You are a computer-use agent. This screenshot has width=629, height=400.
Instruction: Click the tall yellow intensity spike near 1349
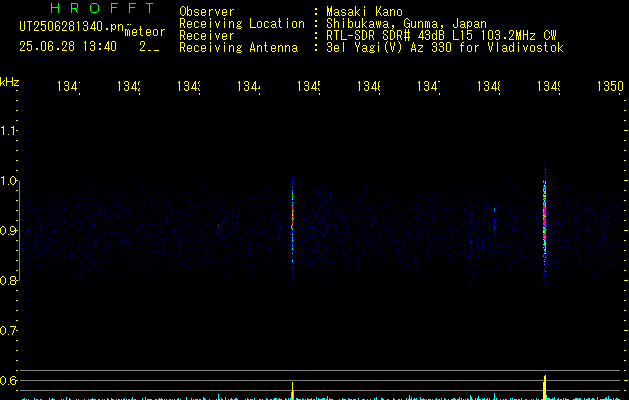pos(545,387)
